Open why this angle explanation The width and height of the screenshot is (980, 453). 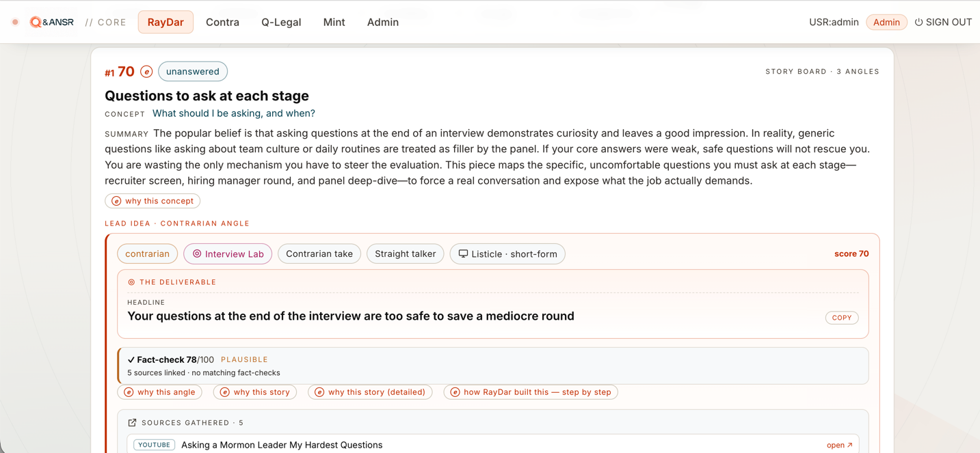click(160, 392)
